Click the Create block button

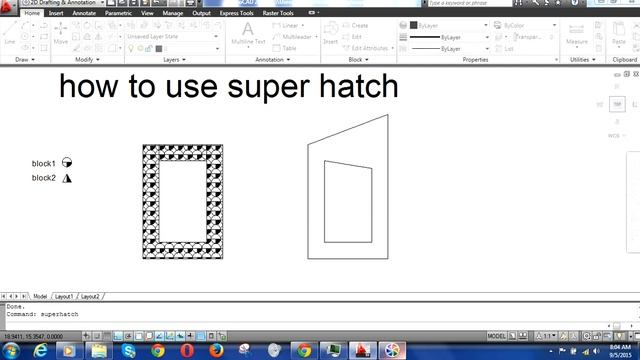(355, 25)
